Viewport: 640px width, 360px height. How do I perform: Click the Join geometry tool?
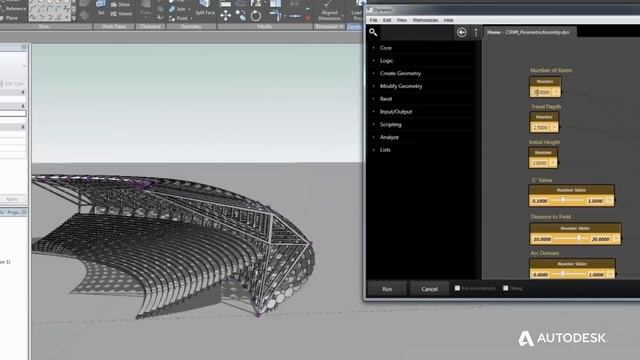click(x=180, y=9)
